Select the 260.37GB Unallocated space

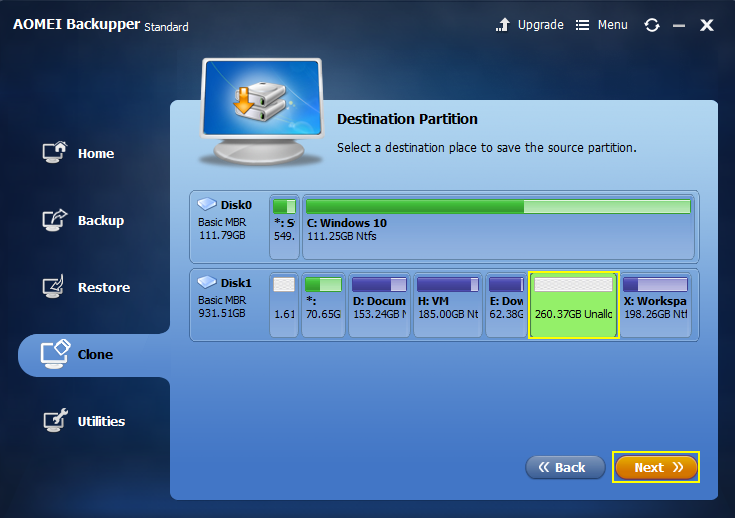point(574,305)
